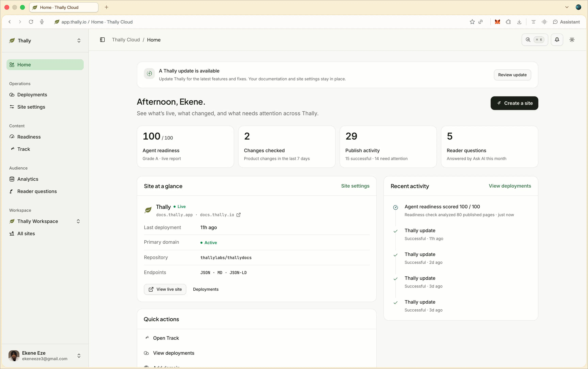Click the address bar URL field

[x=97, y=22]
